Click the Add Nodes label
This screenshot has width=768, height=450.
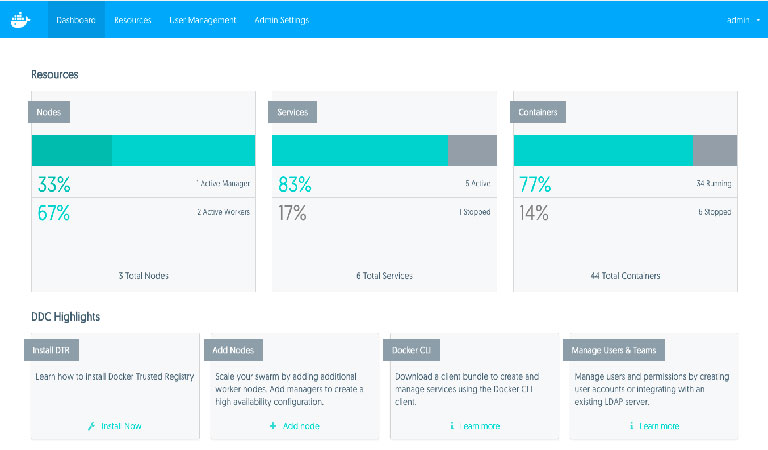tap(233, 350)
